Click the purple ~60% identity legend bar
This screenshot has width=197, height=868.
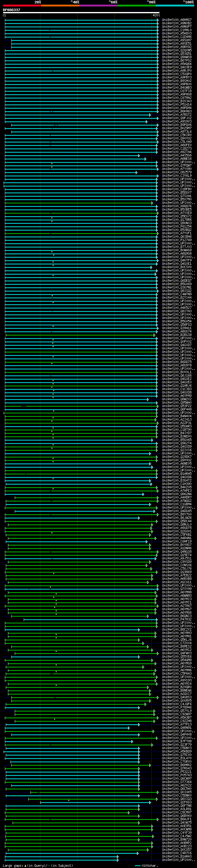[x=99, y=6]
